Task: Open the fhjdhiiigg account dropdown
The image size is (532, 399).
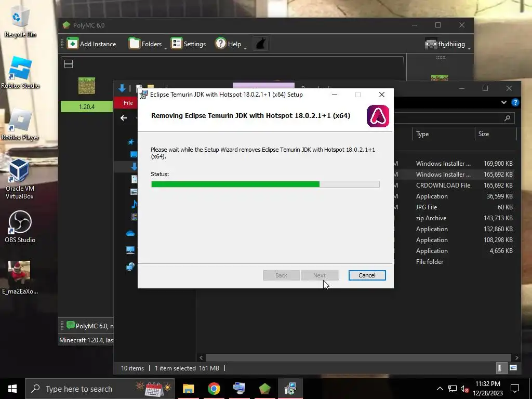Action: tap(447, 44)
